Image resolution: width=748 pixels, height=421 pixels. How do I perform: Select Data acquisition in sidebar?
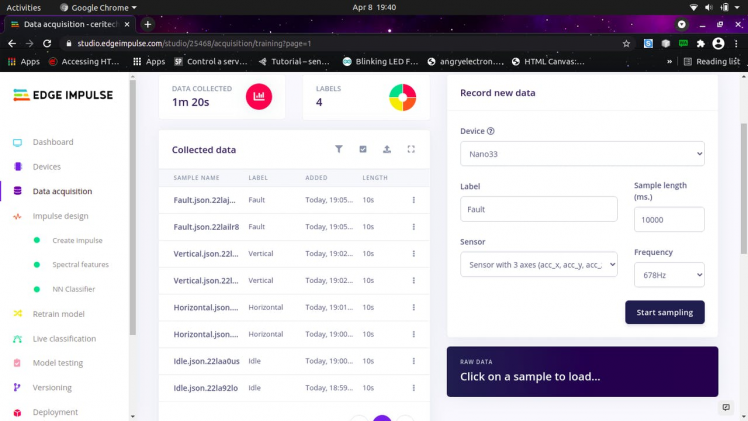(x=62, y=191)
